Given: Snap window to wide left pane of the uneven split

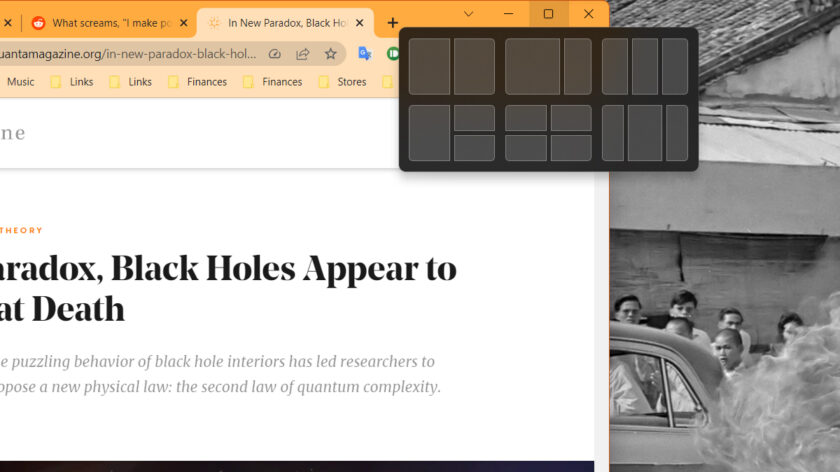Looking at the screenshot, I should click(x=532, y=67).
